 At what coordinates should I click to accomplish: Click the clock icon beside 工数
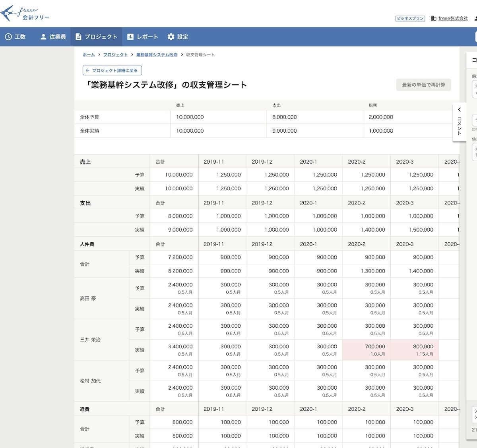coord(8,37)
